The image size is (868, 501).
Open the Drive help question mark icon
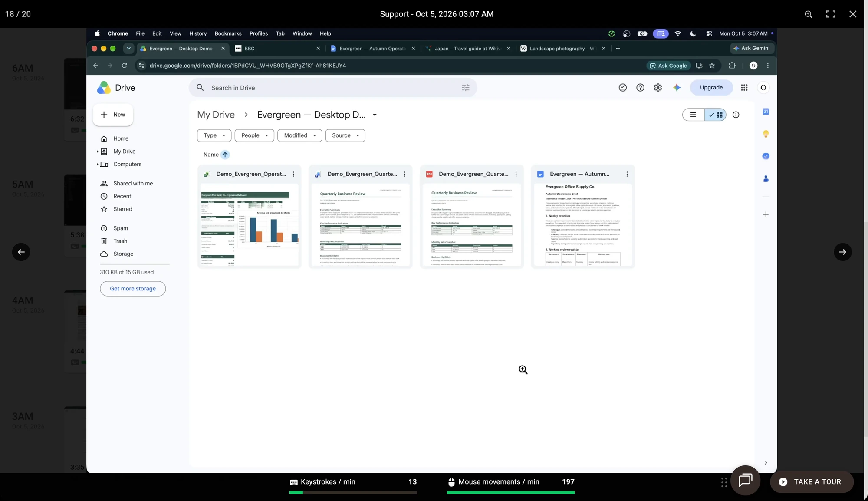(x=640, y=88)
